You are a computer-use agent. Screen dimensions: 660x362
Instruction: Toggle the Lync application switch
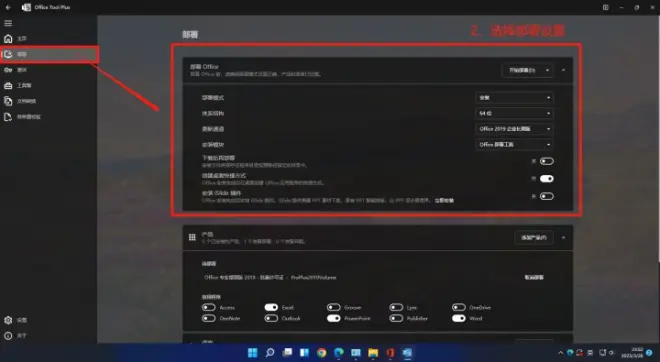pos(396,307)
